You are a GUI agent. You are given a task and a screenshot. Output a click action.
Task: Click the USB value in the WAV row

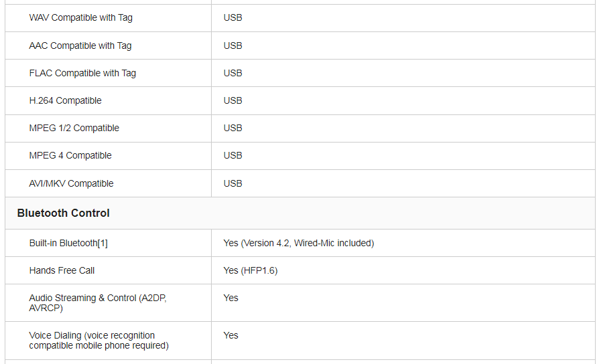pyautogui.click(x=232, y=18)
